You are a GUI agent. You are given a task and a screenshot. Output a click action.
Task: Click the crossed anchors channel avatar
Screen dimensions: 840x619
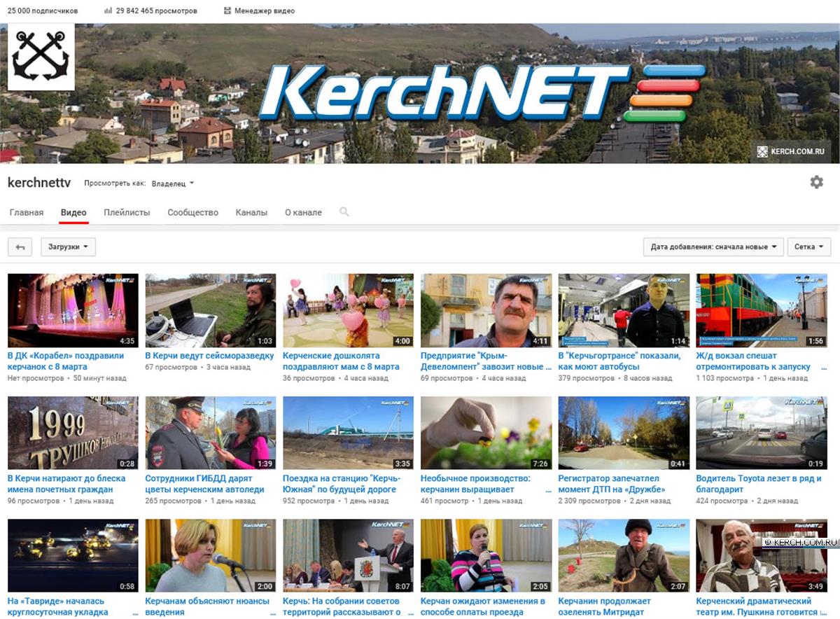[41, 57]
